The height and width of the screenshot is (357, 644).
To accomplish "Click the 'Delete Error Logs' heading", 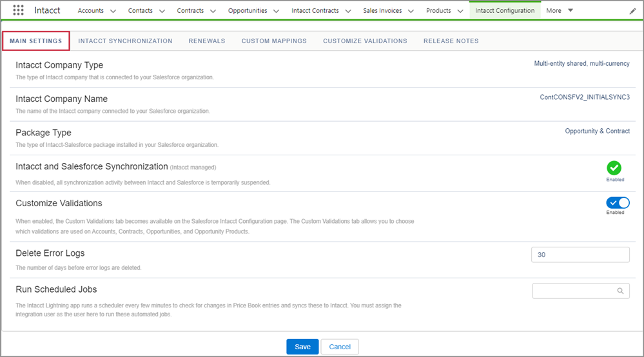I will [x=50, y=253].
